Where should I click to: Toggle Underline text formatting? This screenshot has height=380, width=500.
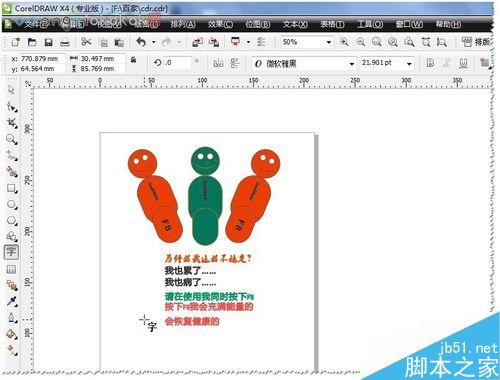(x=463, y=63)
